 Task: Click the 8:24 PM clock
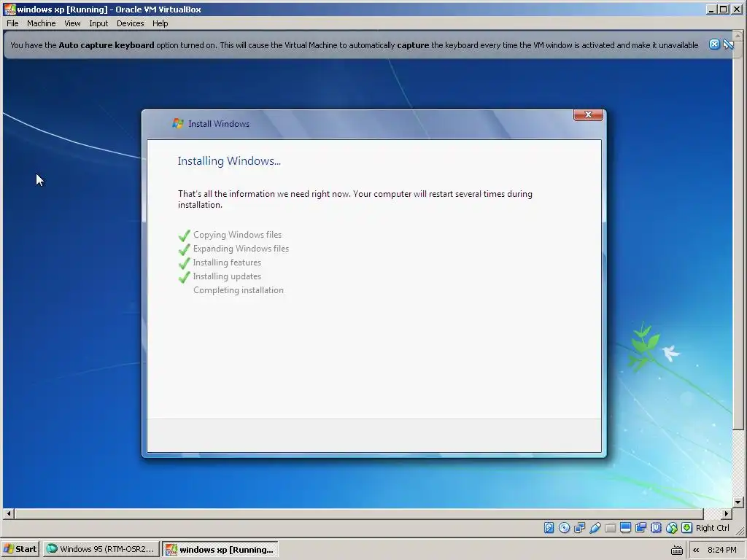point(721,550)
